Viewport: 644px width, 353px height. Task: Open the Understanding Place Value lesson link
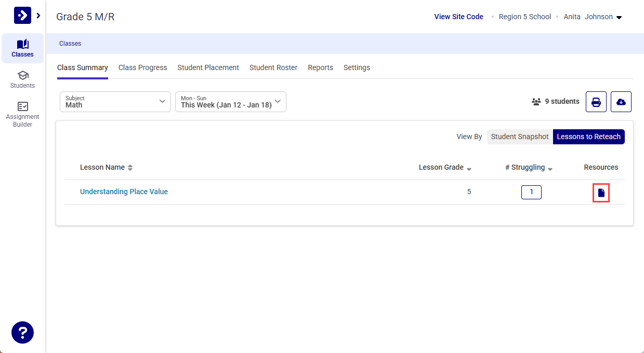tap(124, 192)
